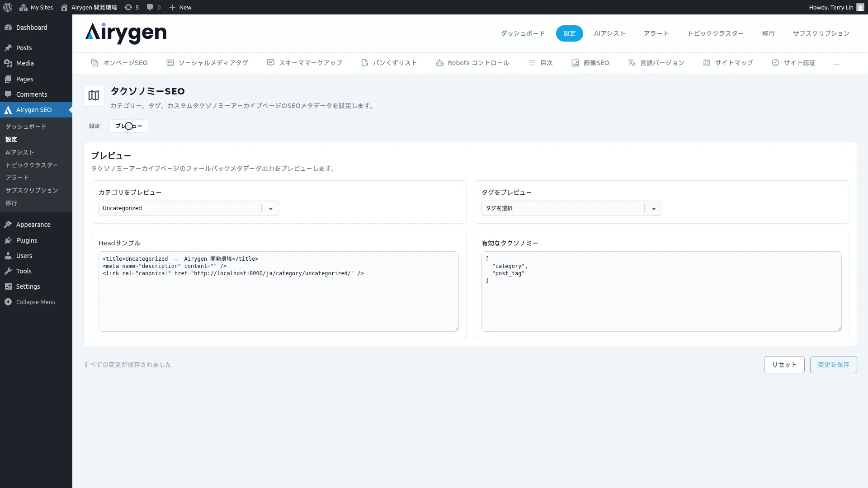
Task: Click inside the Headサンプル text area
Action: click(278, 291)
